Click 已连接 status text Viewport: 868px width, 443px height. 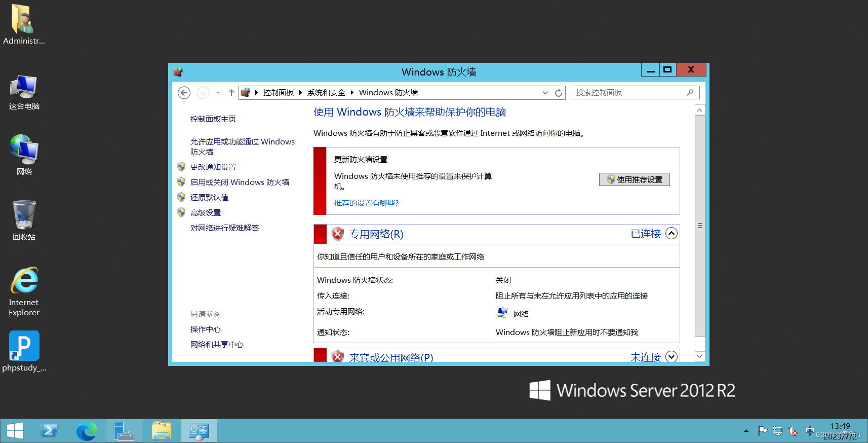click(x=646, y=234)
